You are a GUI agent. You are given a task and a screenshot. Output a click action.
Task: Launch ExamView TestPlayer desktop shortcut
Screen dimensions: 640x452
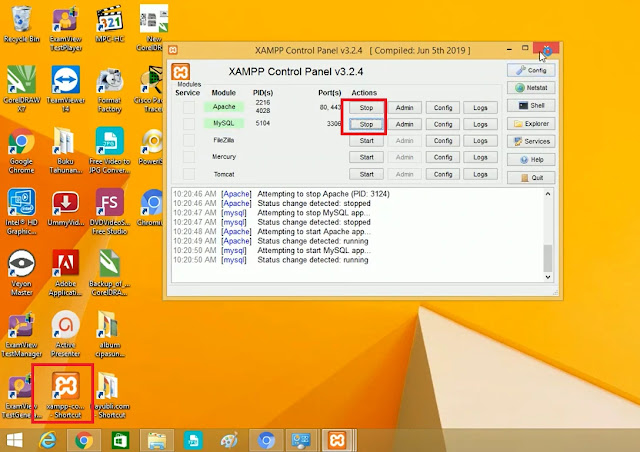click(x=66, y=29)
